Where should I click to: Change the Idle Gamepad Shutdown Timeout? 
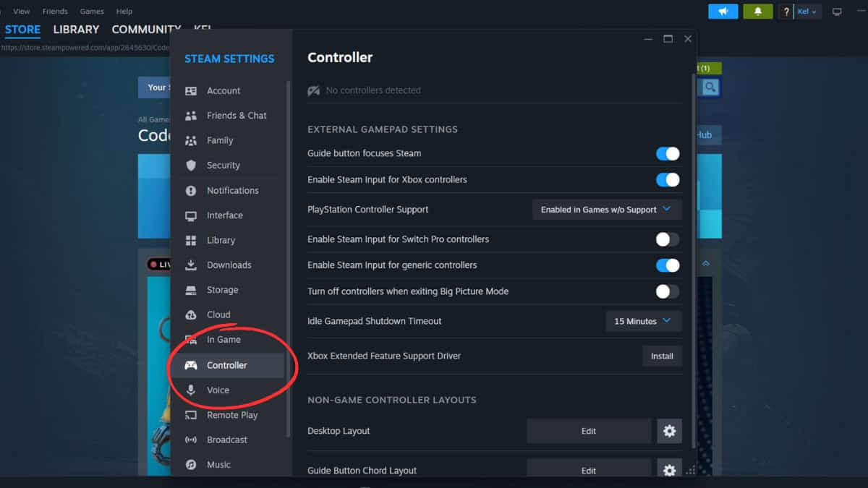pos(642,321)
